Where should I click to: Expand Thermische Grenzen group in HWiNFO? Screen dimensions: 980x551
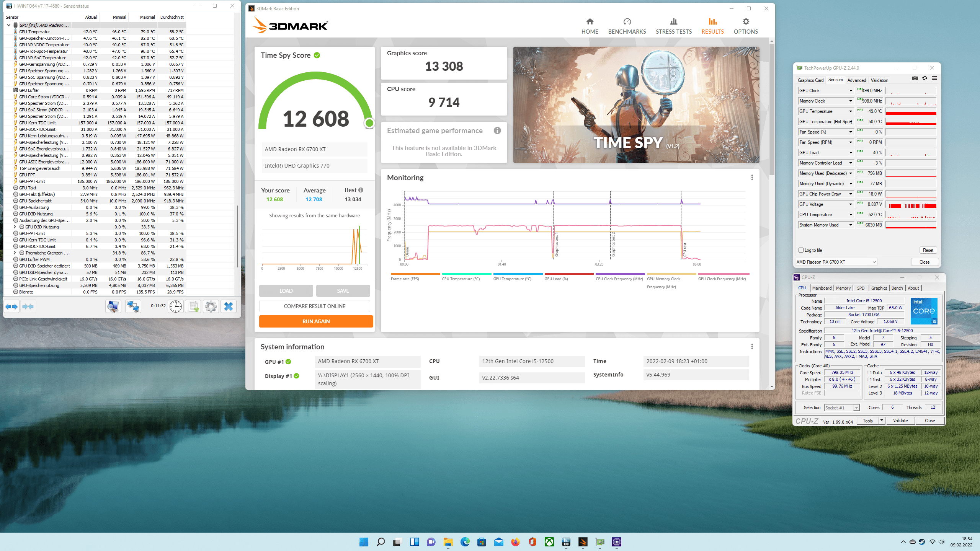point(15,253)
